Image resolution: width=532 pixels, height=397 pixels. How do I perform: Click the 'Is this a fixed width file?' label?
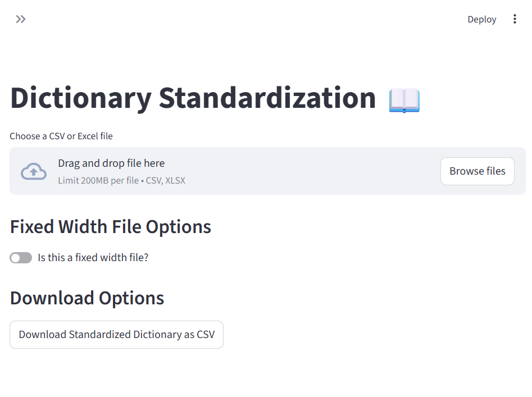[93, 258]
